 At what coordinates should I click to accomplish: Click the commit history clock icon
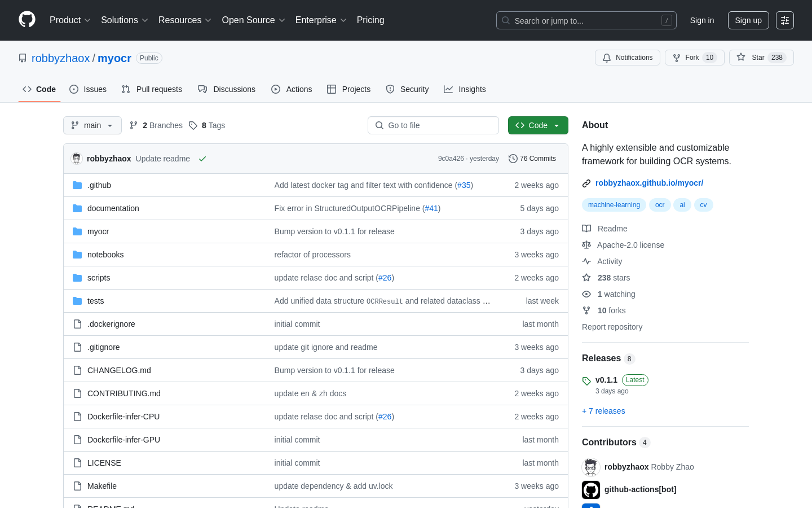(513, 159)
